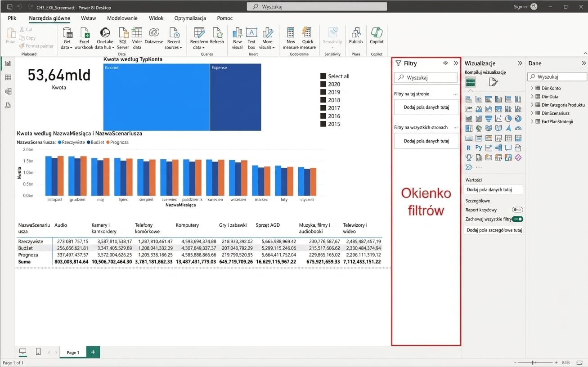Choose the stacked bar chart visual
Image resolution: width=588 pixels, height=367 pixels.
coord(469,99)
